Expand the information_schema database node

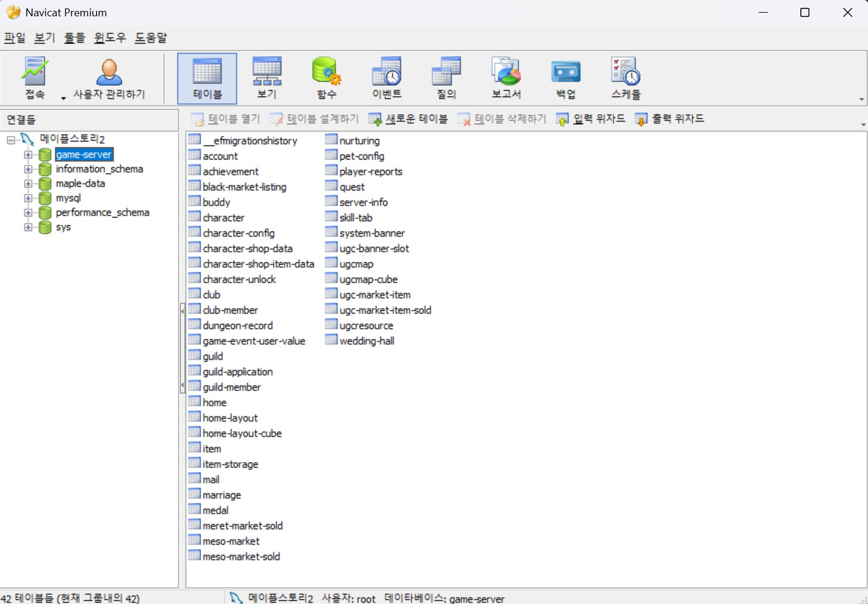coord(28,169)
